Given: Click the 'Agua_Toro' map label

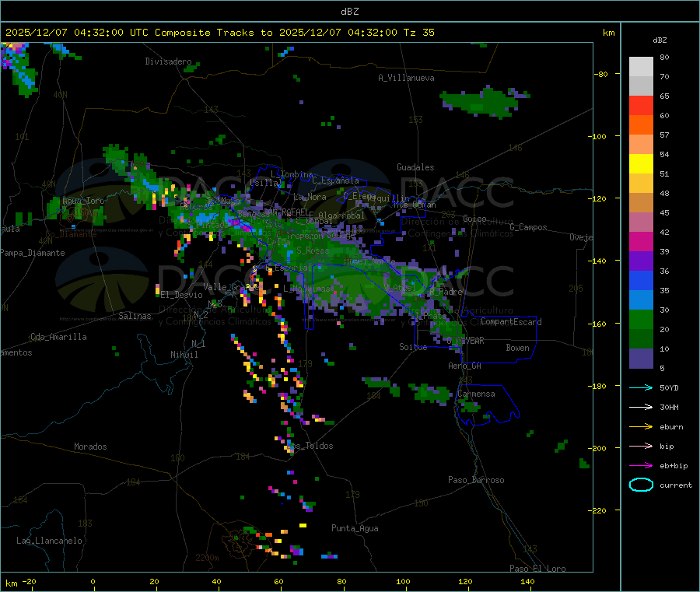Looking at the screenshot, I should [83, 201].
